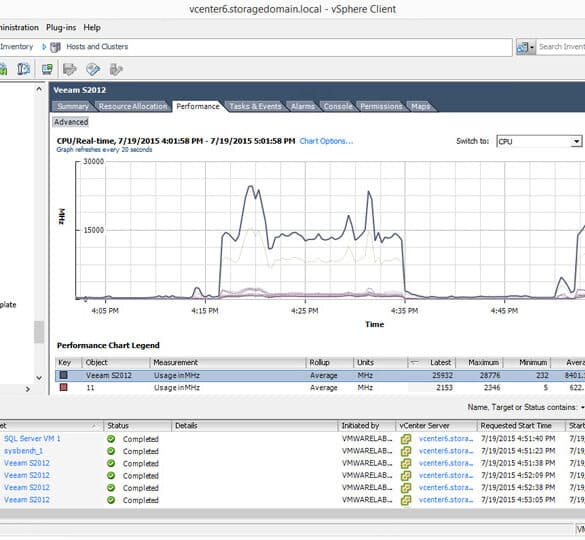Open the Permissions tab
The width and height of the screenshot is (585, 540).
381,106
